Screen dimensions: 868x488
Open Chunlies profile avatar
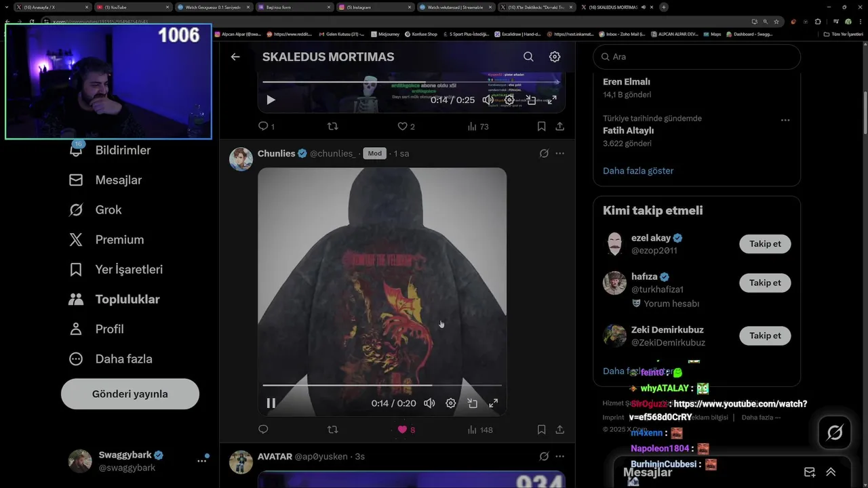click(x=241, y=159)
